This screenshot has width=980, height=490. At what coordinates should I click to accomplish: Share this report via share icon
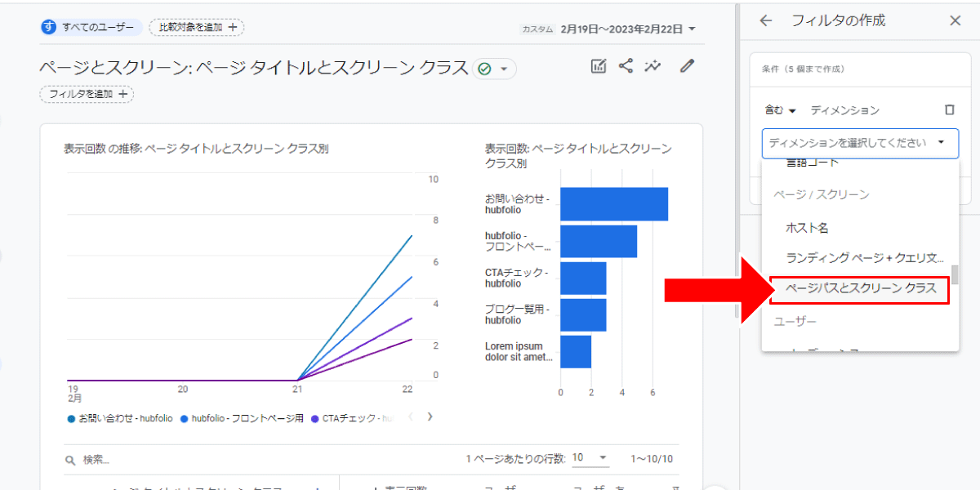pyautogui.click(x=626, y=66)
